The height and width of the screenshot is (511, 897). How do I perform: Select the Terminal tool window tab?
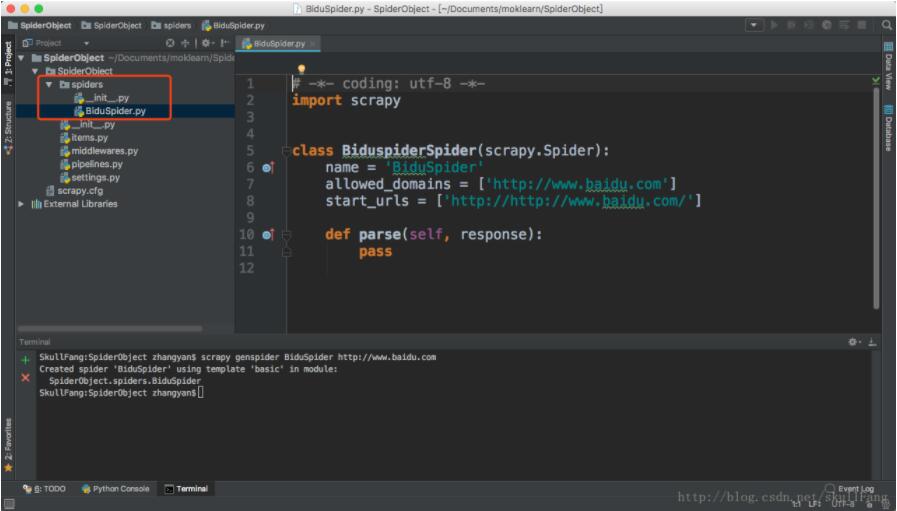click(x=186, y=489)
